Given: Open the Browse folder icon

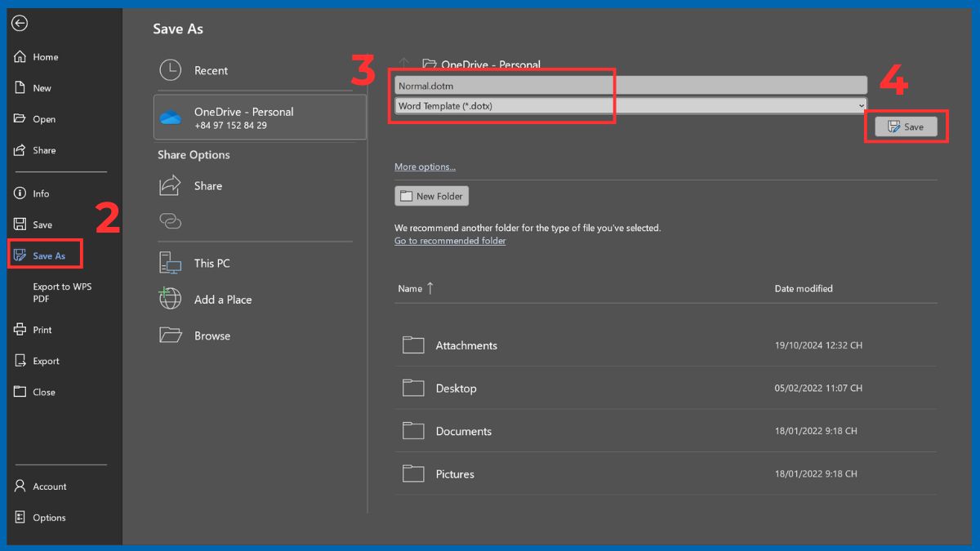Looking at the screenshot, I should point(170,335).
